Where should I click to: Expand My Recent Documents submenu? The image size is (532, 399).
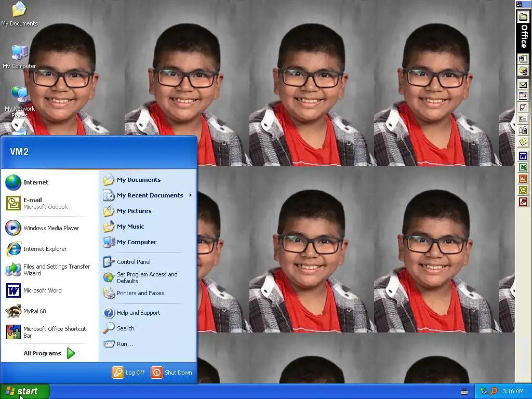tap(148, 195)
